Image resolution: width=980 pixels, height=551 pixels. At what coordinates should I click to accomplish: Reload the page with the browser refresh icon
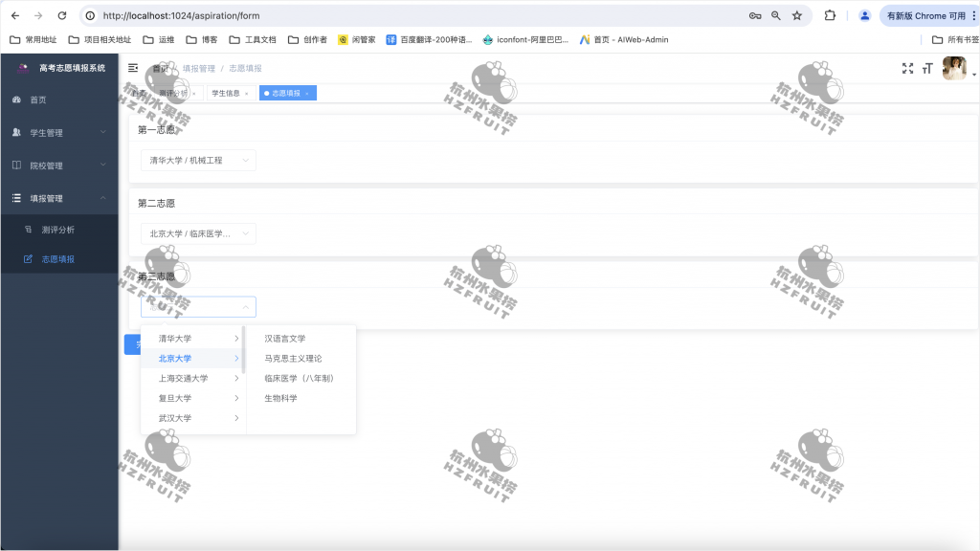(60, 15)
